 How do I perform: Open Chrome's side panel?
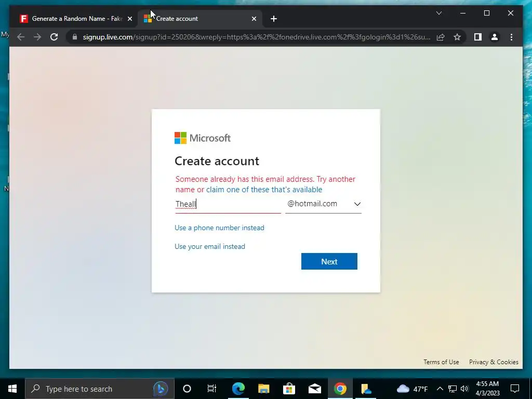pyautogui.click(x=478, y=37)
